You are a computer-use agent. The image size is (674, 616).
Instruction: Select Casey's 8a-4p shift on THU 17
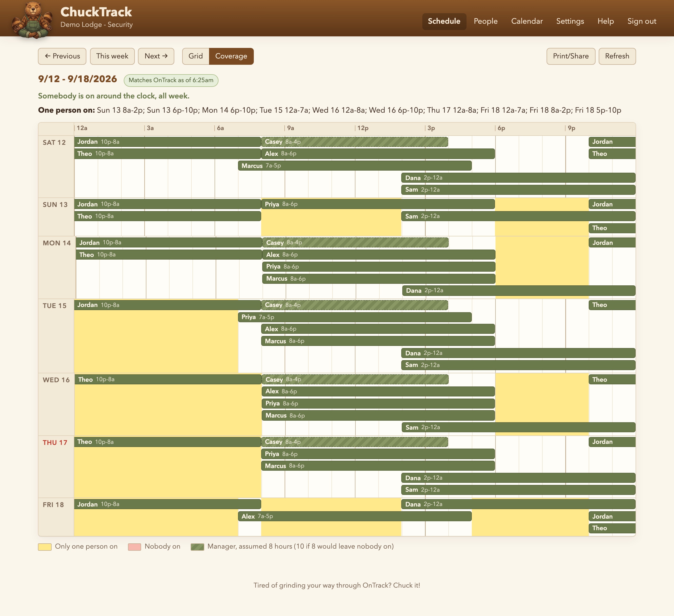355,442
